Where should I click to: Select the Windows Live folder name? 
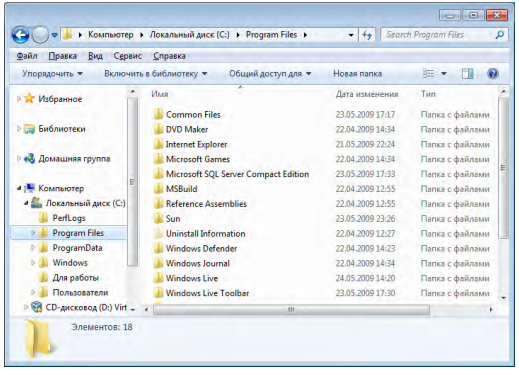(192, 278)
